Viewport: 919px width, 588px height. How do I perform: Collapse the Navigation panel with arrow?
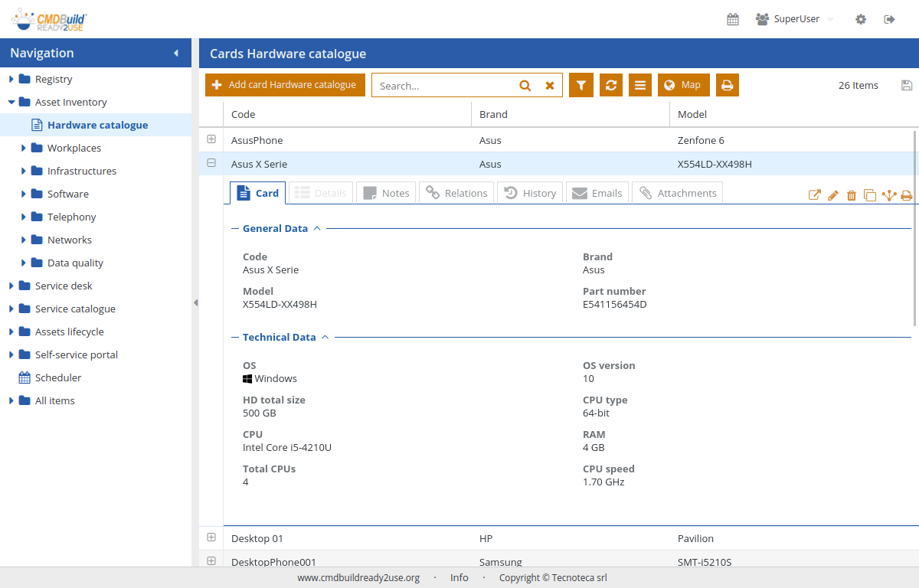tap(176, 53)
